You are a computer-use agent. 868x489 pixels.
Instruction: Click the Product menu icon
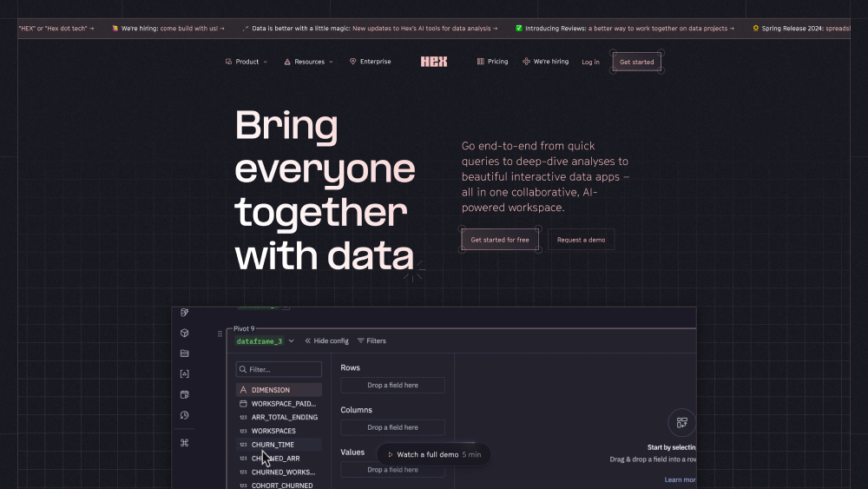coord(228,62)
